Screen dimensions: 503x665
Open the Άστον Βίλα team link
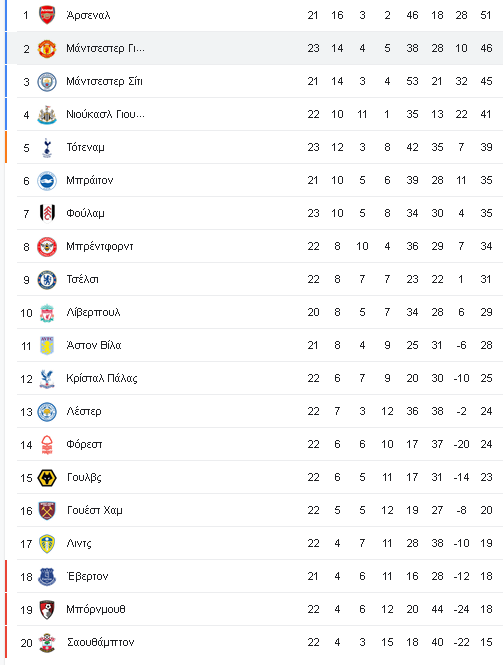pos(94,345)
